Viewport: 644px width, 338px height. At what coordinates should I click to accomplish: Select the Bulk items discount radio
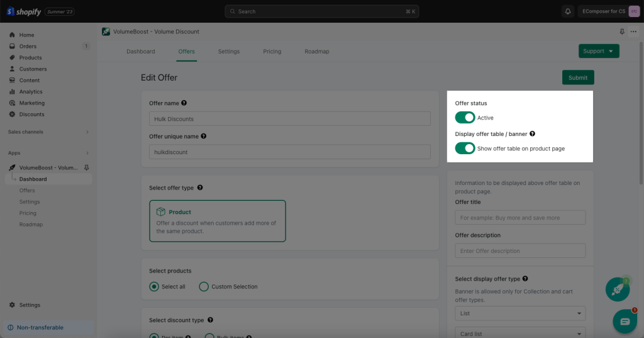(x=209, y=336)
